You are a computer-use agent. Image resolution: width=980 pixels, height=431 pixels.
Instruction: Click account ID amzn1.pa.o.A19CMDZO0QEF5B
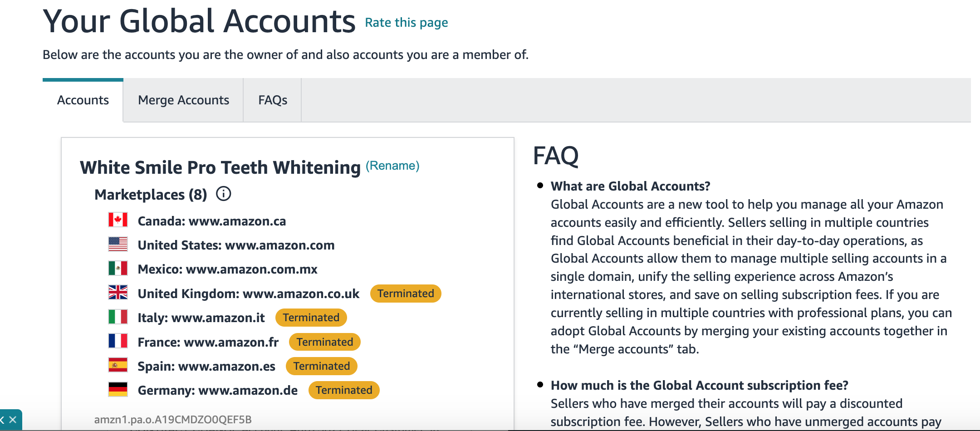[x=173, y=420]
